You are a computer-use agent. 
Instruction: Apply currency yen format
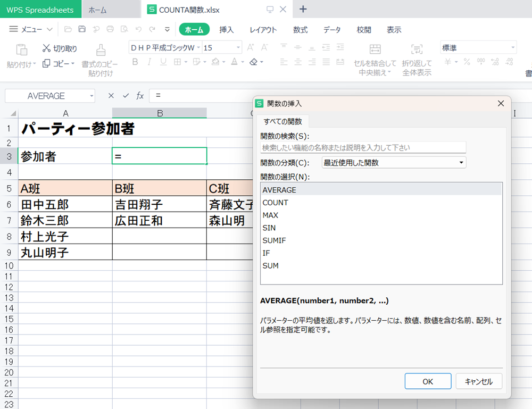(x=448, y=62)
